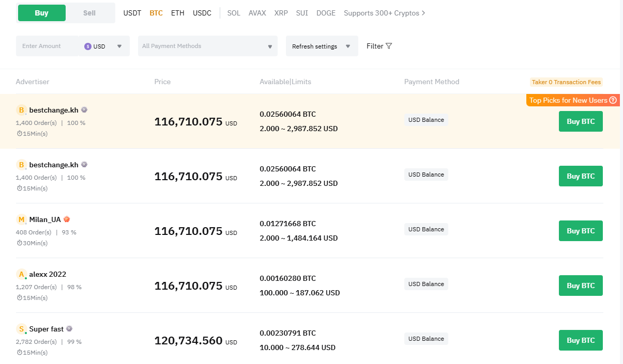Click USD Balance tag on Super fast's offer
The width and height of the screenshot is (623, 364).
426,338
